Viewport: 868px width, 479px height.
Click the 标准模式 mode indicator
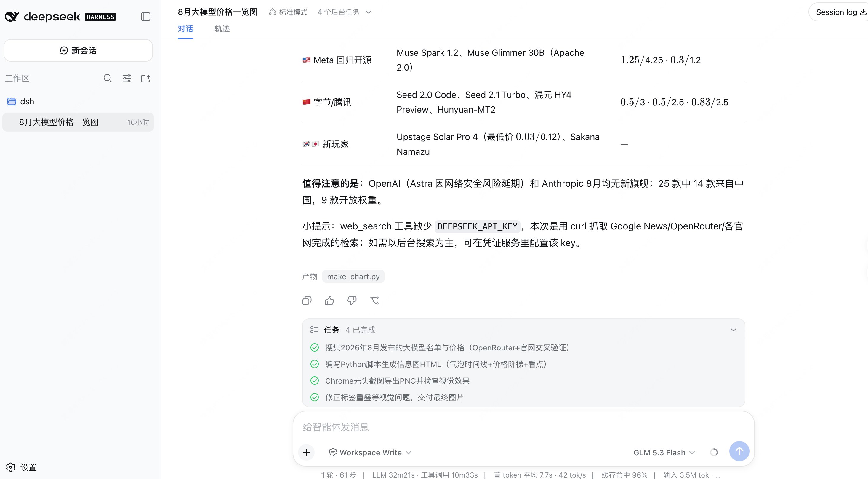point(288,12)
